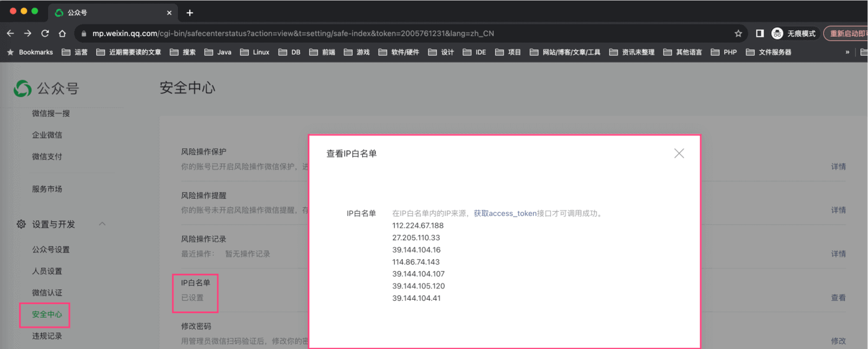The image size is (868, 349).
Task: Open a new tab with plus icon
Action: (190, 12)
